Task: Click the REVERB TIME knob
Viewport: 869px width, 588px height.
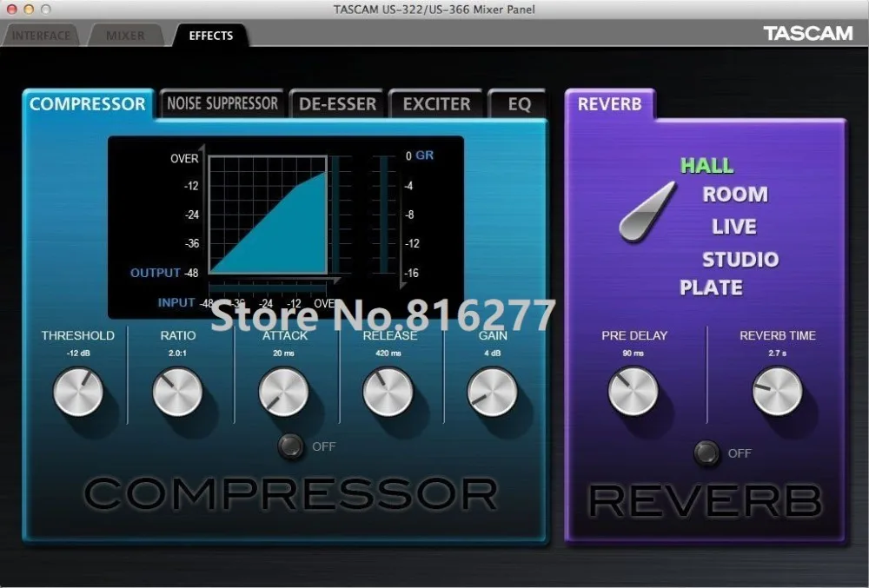Action: point(777,391)
